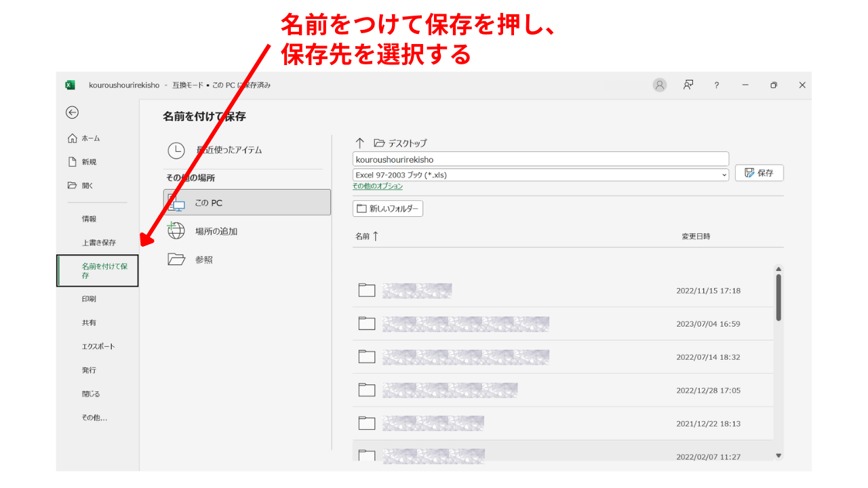868x488 pixels.
Task: Click the globe icon for 場所の追加
Action: point(176,230)
